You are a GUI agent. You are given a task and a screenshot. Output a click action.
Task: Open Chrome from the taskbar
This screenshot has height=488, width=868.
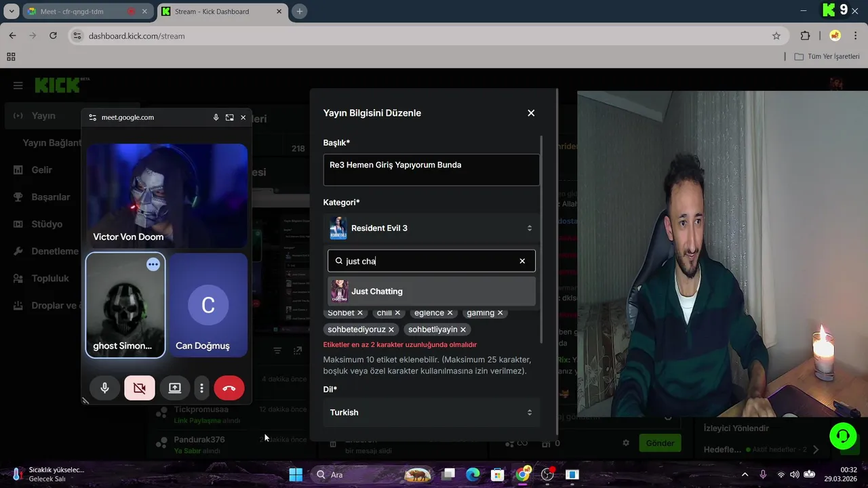523,474
